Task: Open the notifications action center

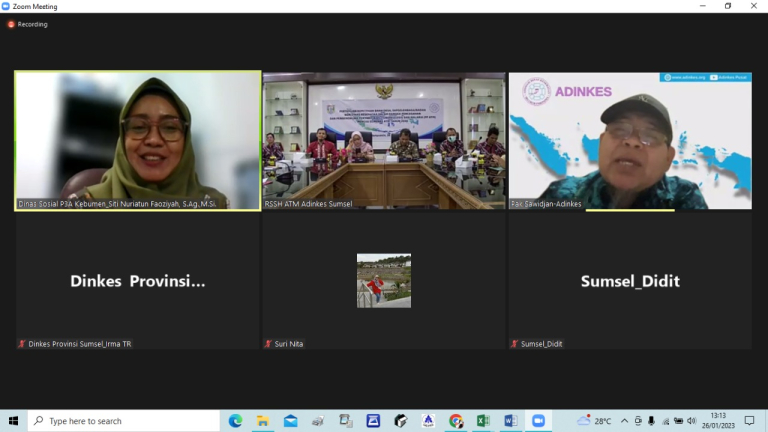Action: click(749, 421)
